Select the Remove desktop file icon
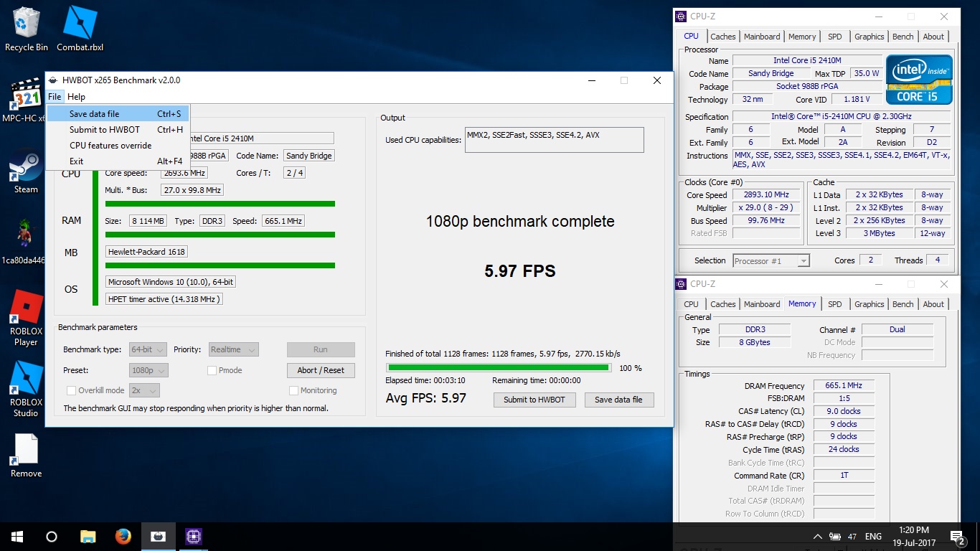 point(26,456)
